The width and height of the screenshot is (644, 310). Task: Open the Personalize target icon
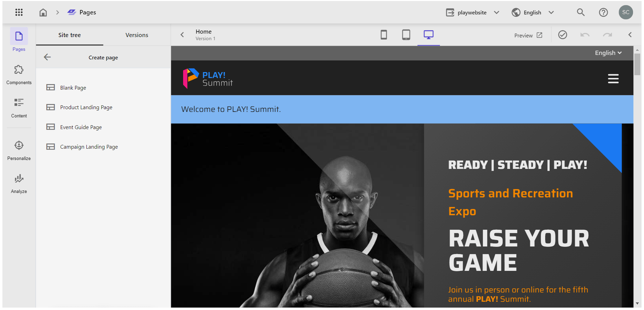(x=19, y=145)
